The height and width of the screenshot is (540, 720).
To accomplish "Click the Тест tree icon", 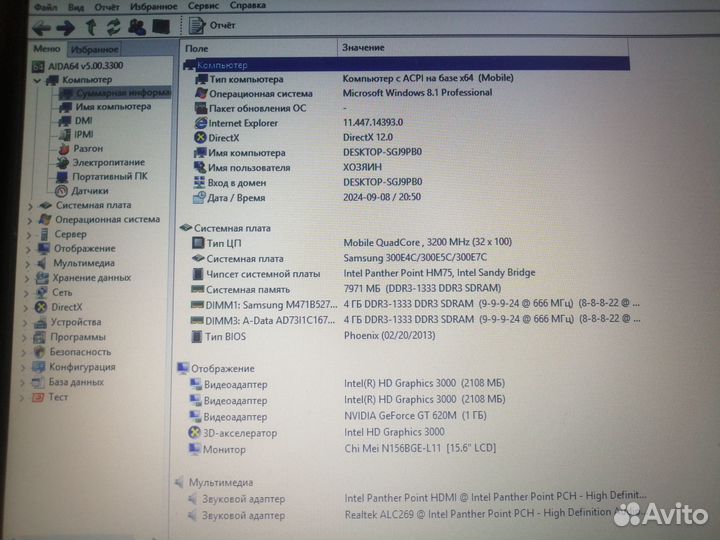I will [x=37, y=397].
